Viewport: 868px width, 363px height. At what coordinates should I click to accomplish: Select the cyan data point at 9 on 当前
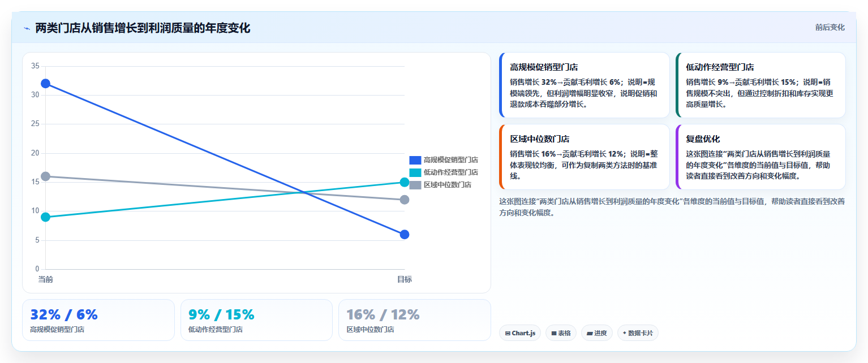click(46, 217)
